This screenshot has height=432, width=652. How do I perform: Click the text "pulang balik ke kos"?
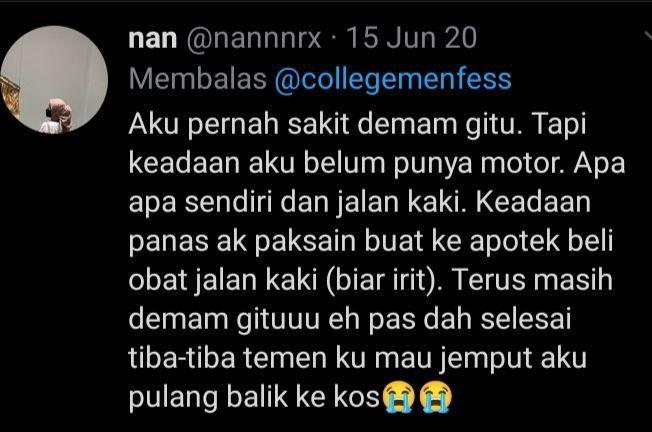[x=254, y=397]
